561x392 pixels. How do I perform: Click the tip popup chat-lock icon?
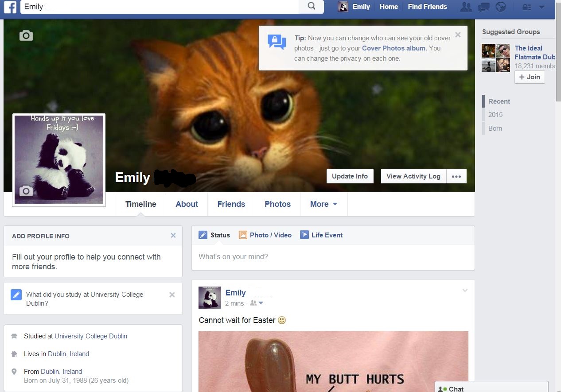coord(277,42)
